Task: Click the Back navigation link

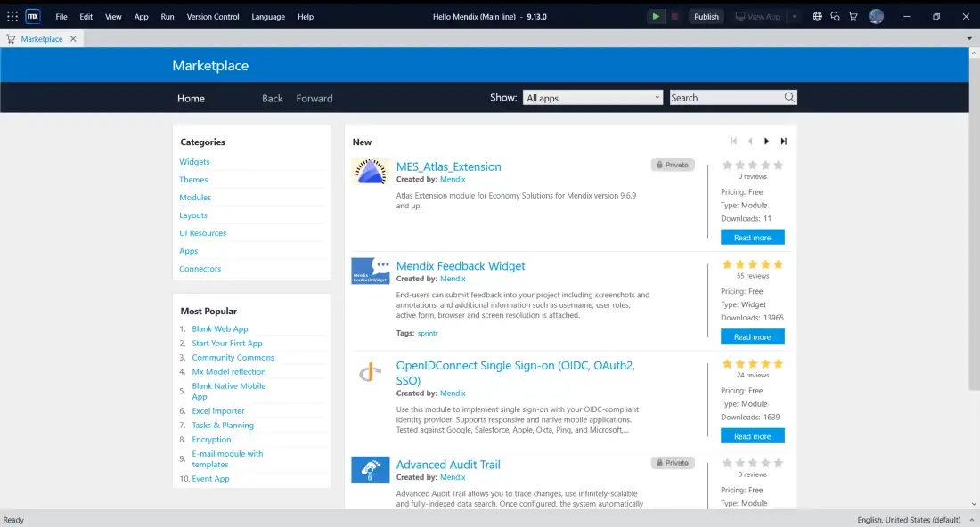Action: coord(273,98)
